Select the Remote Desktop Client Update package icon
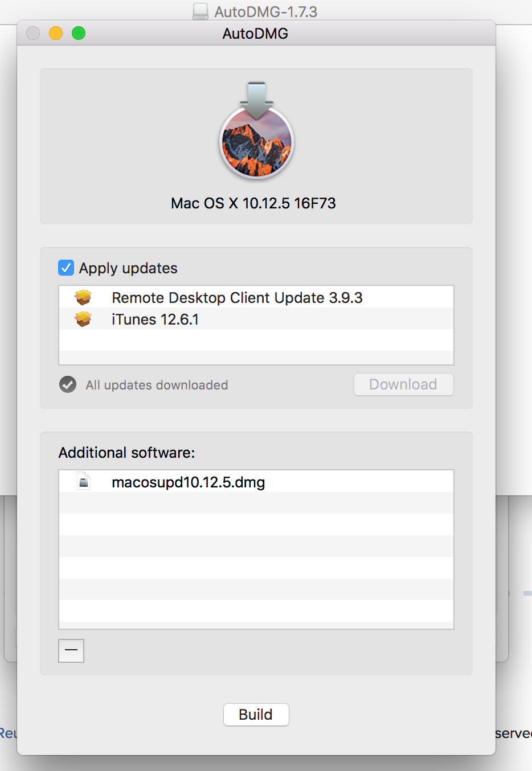 point(83,297)
